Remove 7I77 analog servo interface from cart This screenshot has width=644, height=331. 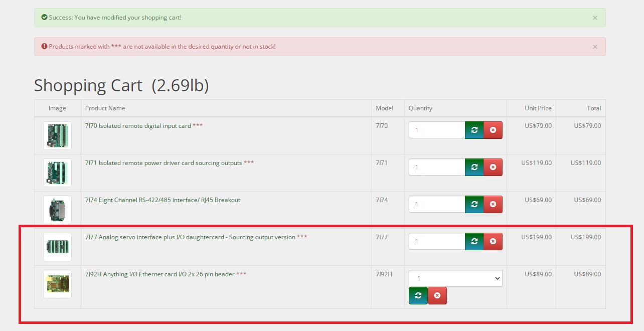pos(493,241)
